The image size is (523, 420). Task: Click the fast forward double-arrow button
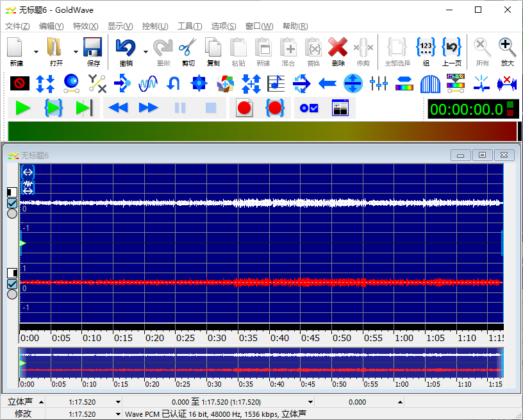click(149, 108)
